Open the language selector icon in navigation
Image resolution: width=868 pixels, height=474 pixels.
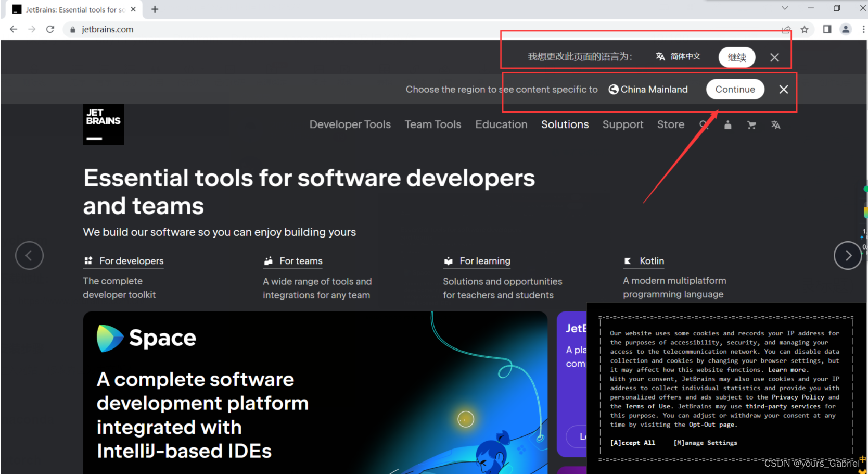point(775,125)
